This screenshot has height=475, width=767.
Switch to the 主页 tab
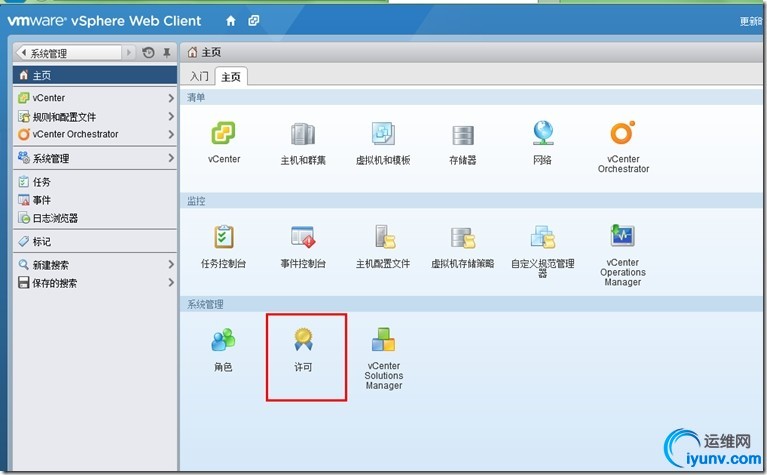point(231,76)
